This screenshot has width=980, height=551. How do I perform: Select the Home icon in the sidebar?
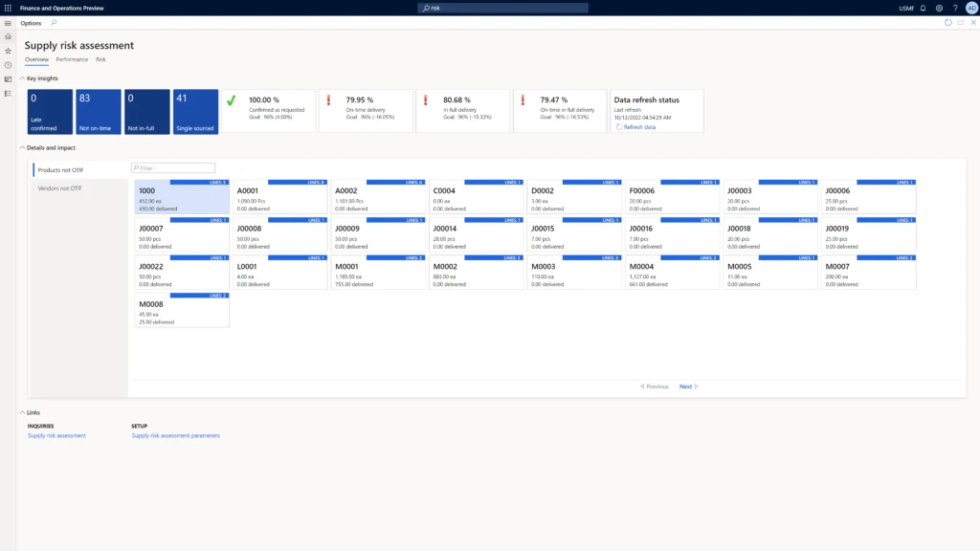8,36
